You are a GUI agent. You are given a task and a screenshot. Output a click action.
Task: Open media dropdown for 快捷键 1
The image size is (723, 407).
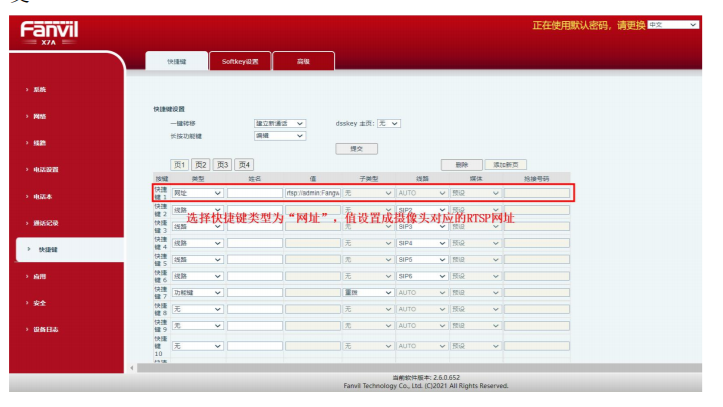(x=475, y=194)
